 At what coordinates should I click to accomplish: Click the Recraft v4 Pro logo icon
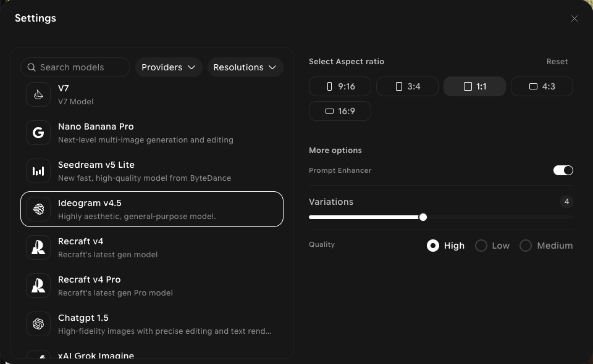[x=38, y=286]
